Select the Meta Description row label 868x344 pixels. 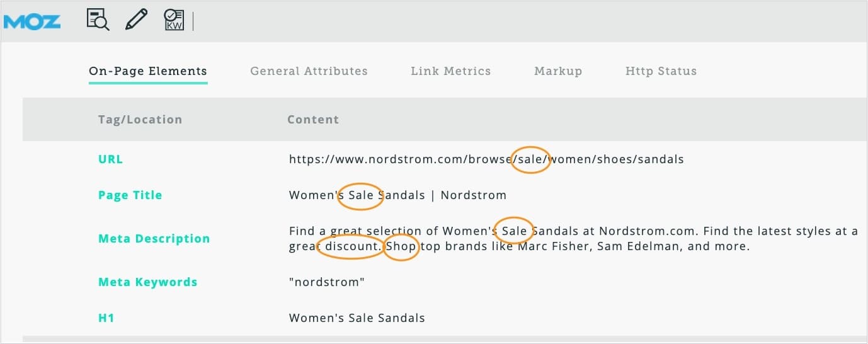154,239
